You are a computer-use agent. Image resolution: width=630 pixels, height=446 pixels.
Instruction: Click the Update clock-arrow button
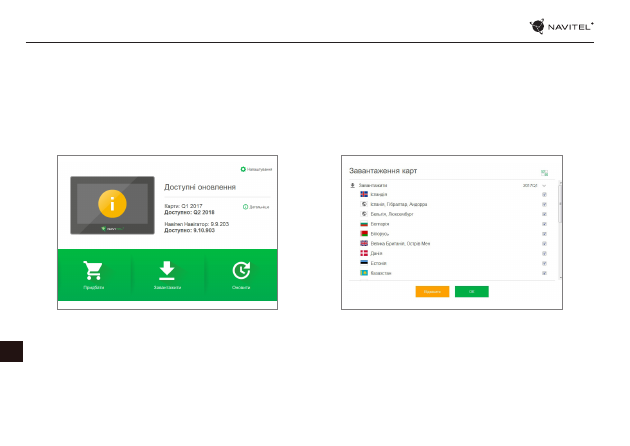click(241, 274)
